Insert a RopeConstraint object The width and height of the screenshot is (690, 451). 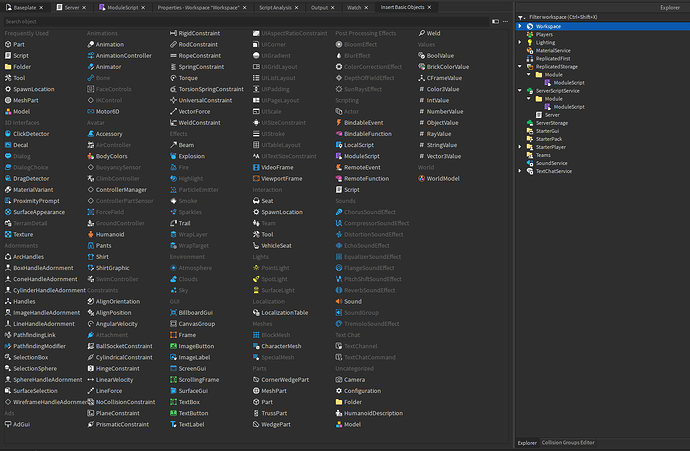coord(195,55)
